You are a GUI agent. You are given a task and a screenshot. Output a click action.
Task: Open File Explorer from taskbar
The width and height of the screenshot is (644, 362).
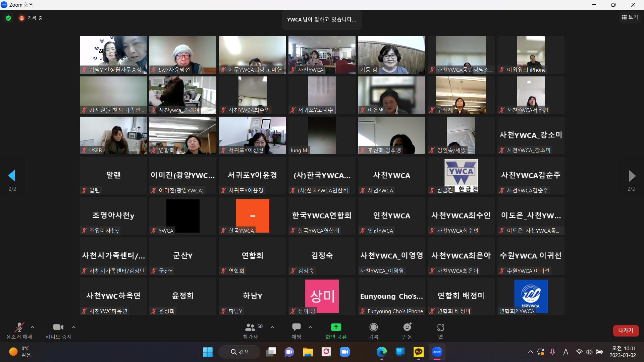pos(308,352)
